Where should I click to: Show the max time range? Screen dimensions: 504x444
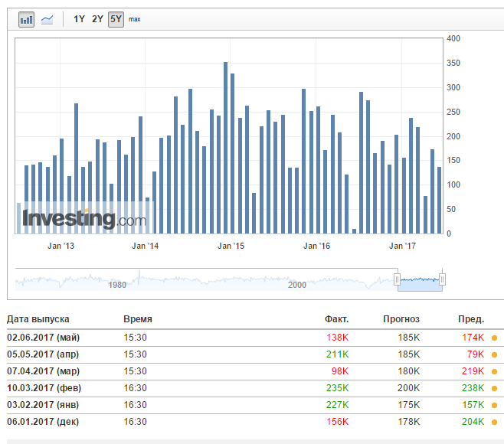[134, 19]
